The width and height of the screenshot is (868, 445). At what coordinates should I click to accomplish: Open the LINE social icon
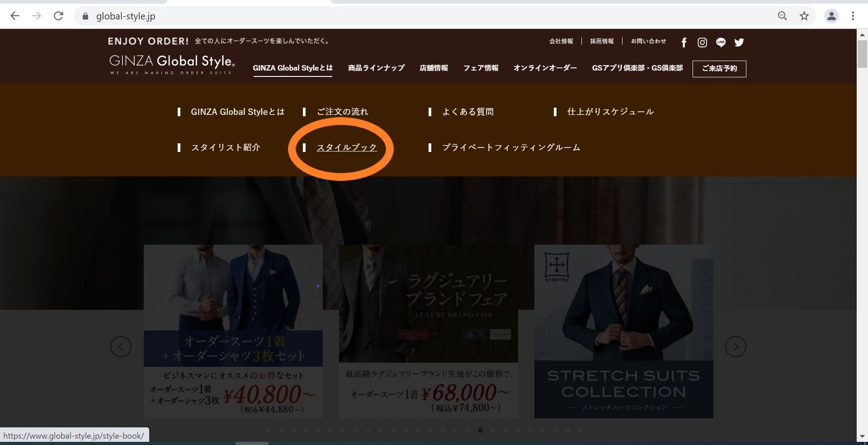[721, 43]
